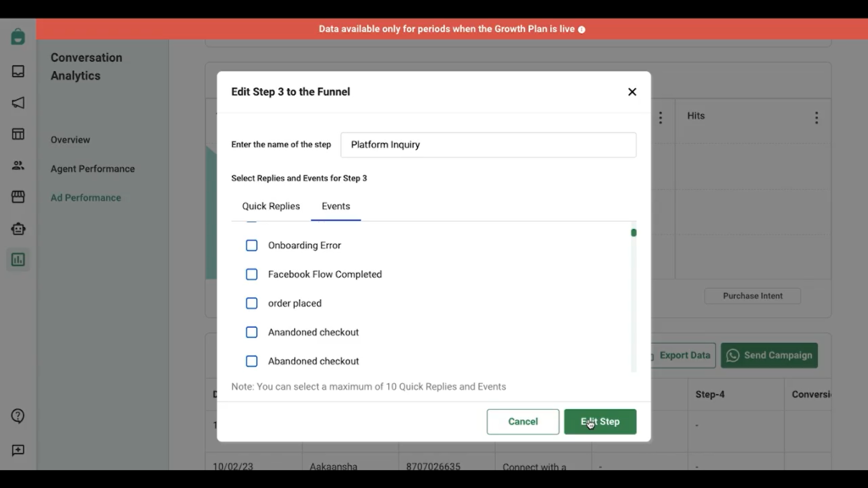Click the events list scrollbar thumb
Viewport: 868px width, 488px height.
point(634,232)
